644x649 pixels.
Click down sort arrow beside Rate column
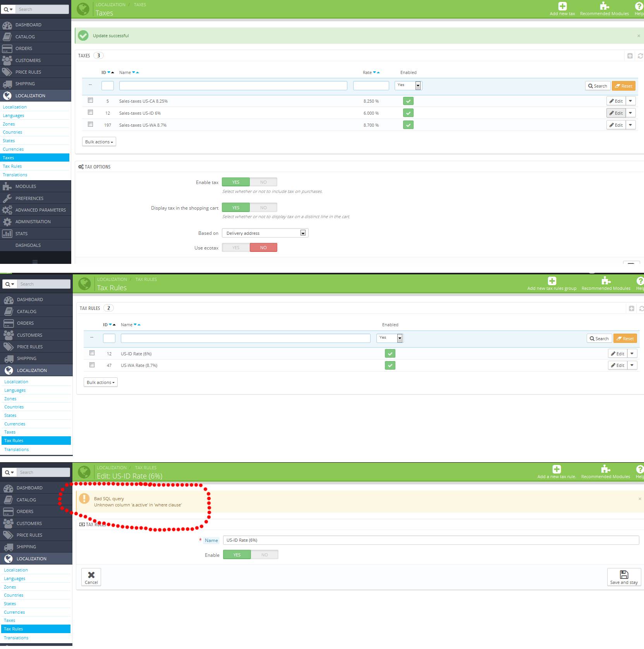point(374,72)
